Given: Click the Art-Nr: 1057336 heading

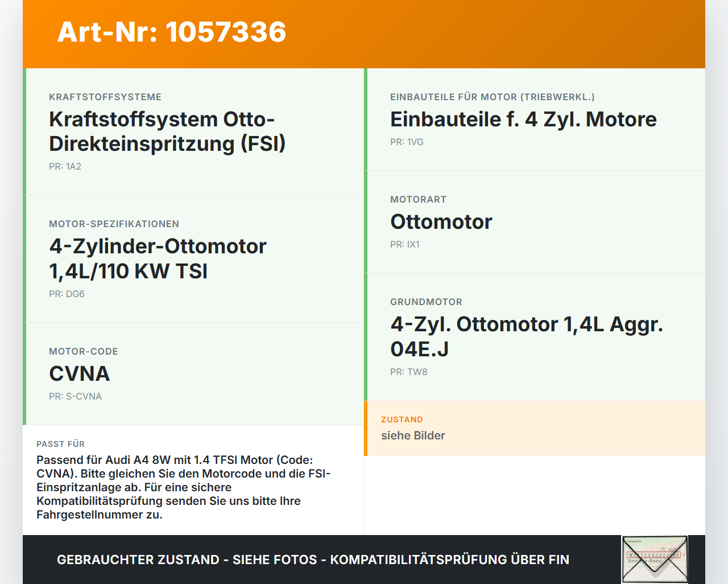Looking at the screenshot, I should 171,32.
